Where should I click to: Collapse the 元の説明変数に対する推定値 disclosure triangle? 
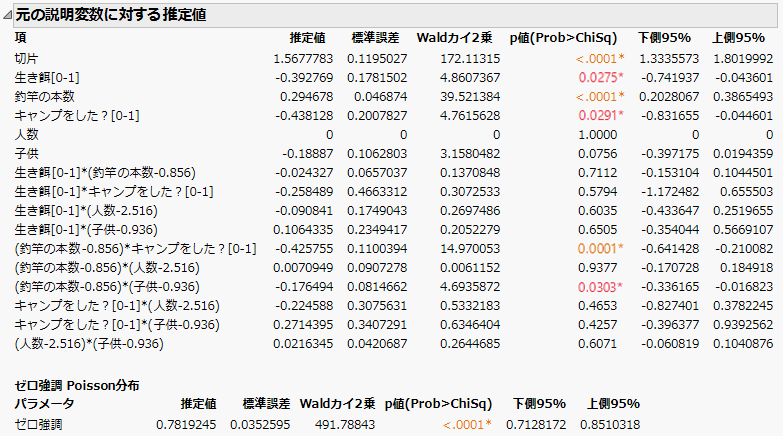[x=7, y=15]
